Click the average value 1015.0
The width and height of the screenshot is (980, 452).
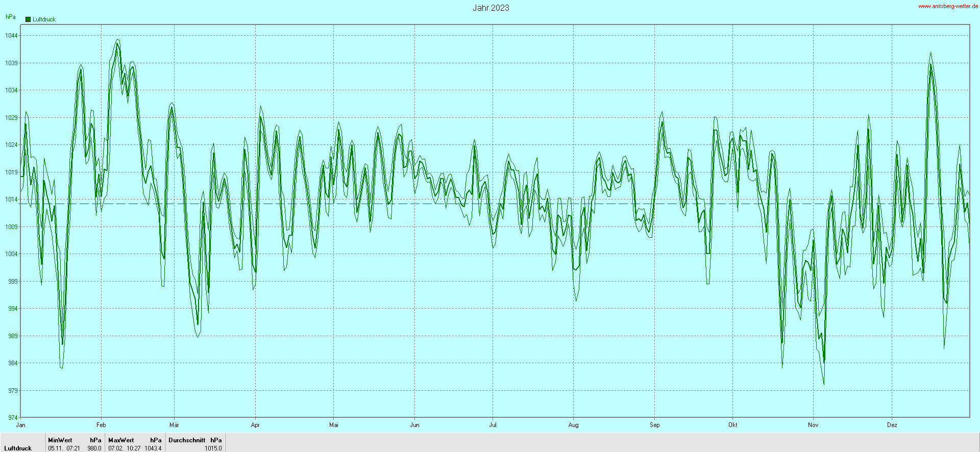[213, 448]
